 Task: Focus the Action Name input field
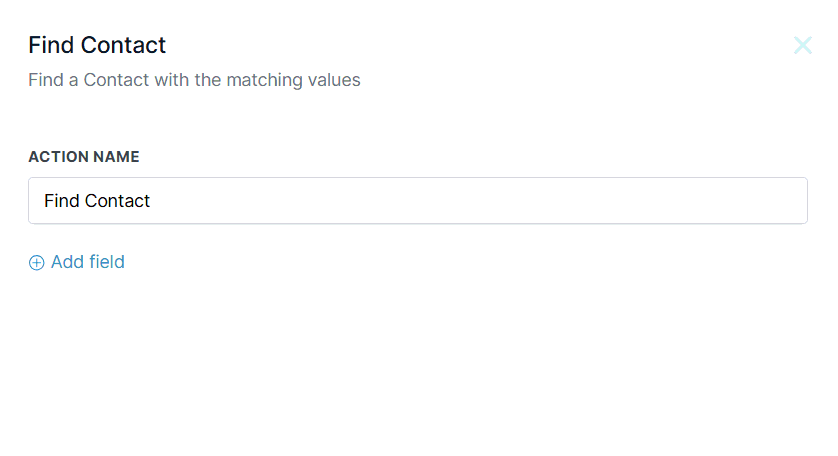pos(417,201)
